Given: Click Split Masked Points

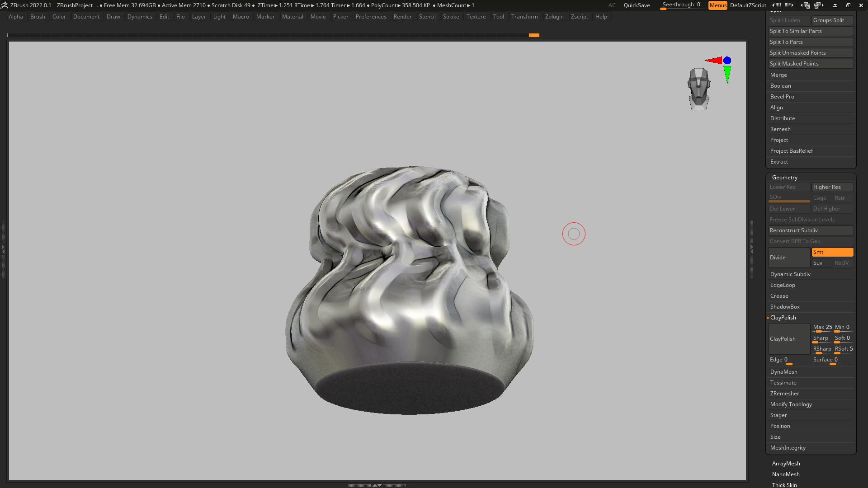Looking at the screenshot, I should point(811,64).
